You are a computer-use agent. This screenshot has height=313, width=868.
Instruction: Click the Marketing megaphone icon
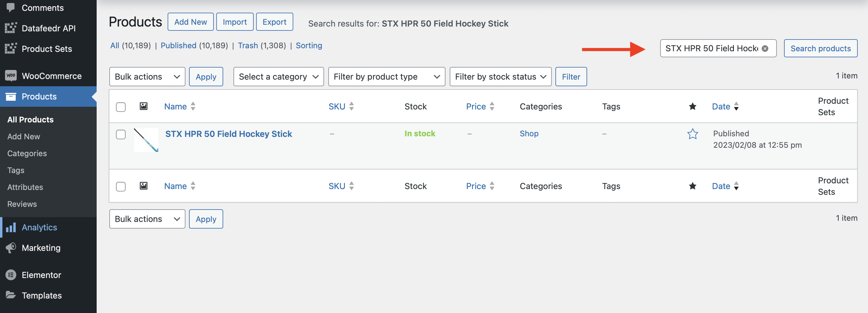coord(11,248)
